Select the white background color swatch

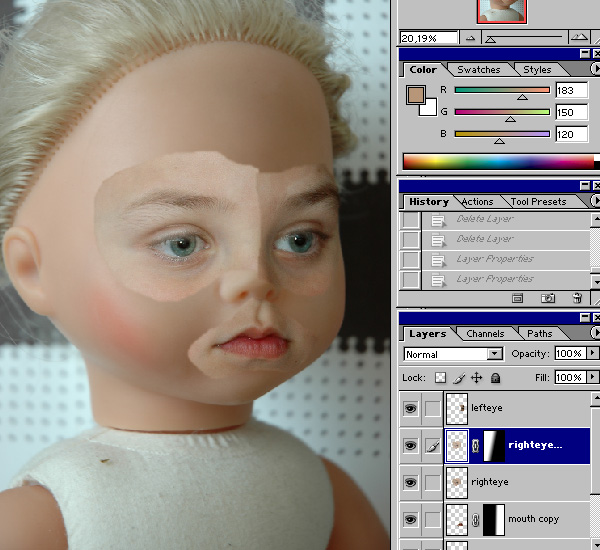click(430, 109)
